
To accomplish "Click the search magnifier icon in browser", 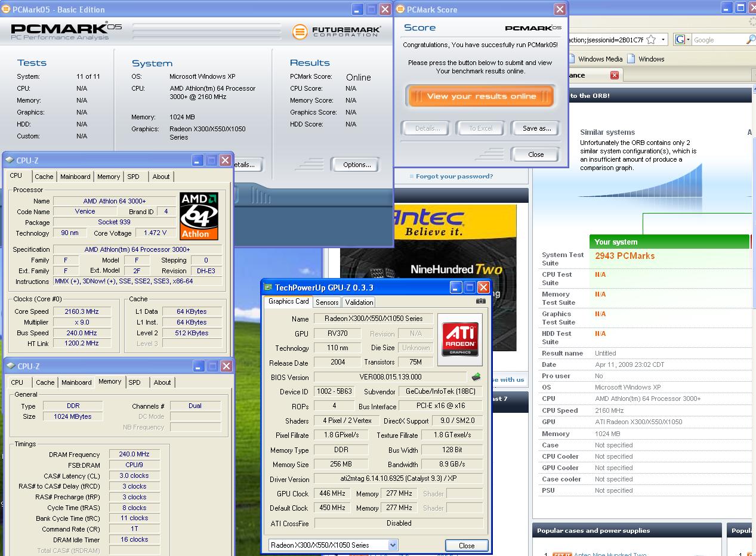I will [x=751, y=39].
